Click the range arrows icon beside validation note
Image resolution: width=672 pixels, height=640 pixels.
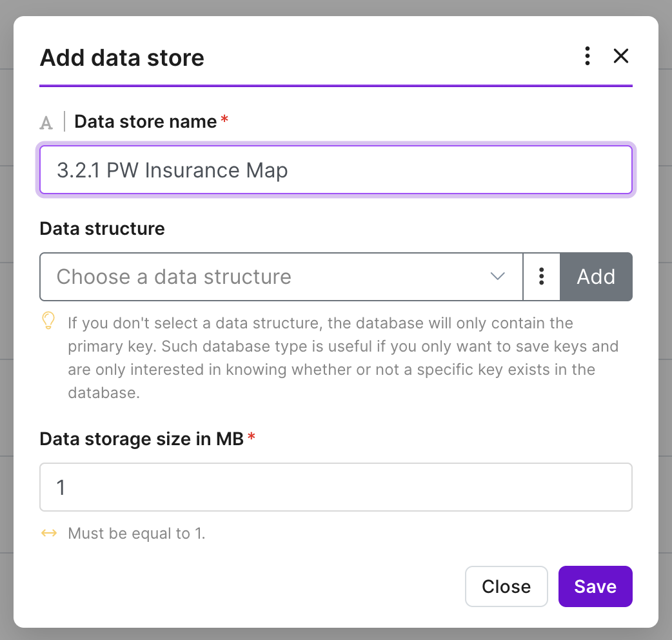pyautogui.click(x=49, y=533)
